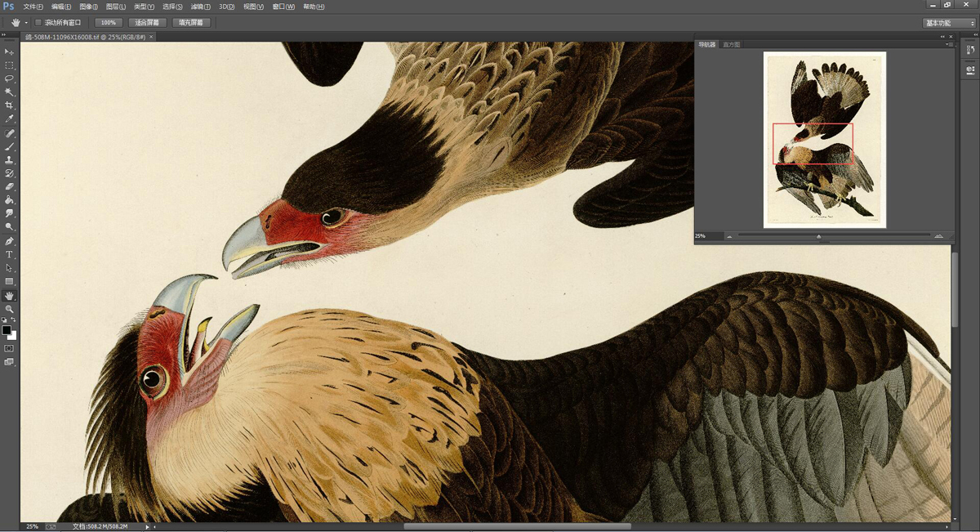Screen dimensions: 980x532
Task: Click the 100% zoom button
Action: [x=108, y=23]
